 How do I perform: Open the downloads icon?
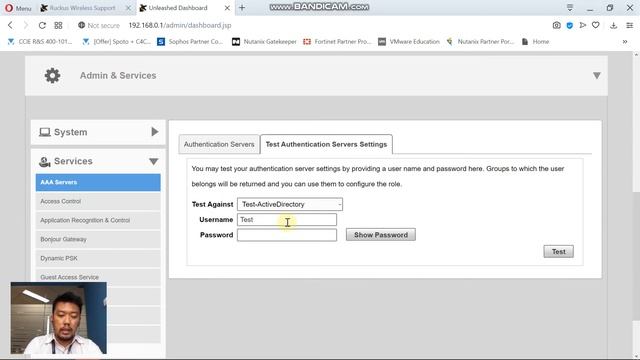(613, 25)
